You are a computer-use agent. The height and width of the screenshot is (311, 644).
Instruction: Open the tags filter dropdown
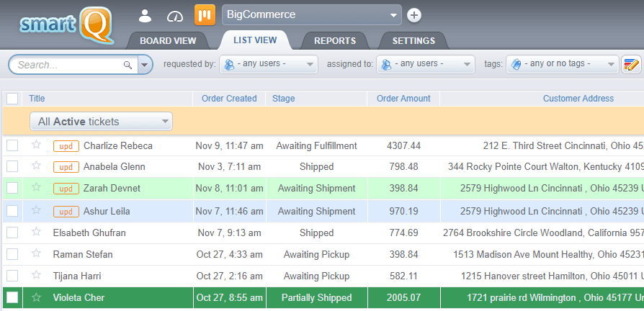pyautogui.click(x=563, y=64)
